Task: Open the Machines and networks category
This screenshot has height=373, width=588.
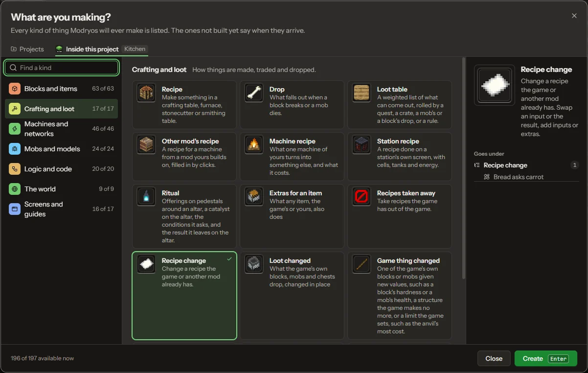Action: click(x=61, y=129)
